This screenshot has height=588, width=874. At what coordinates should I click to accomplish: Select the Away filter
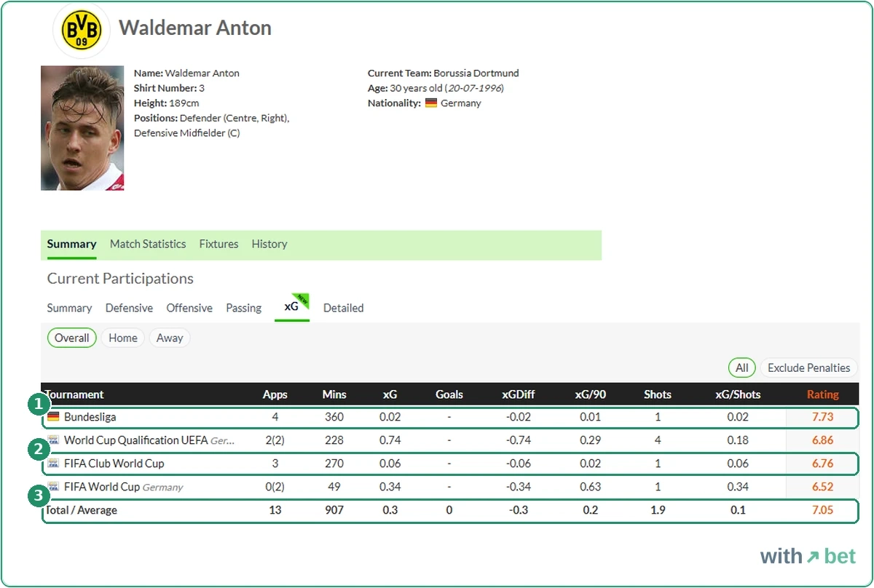[x=170, y=338]
